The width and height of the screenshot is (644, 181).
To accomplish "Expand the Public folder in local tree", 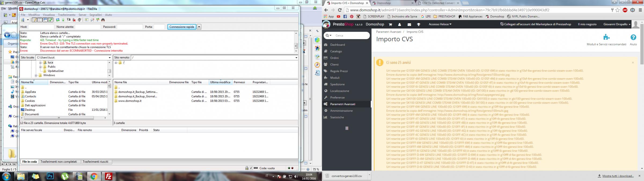I will (41, 67).
